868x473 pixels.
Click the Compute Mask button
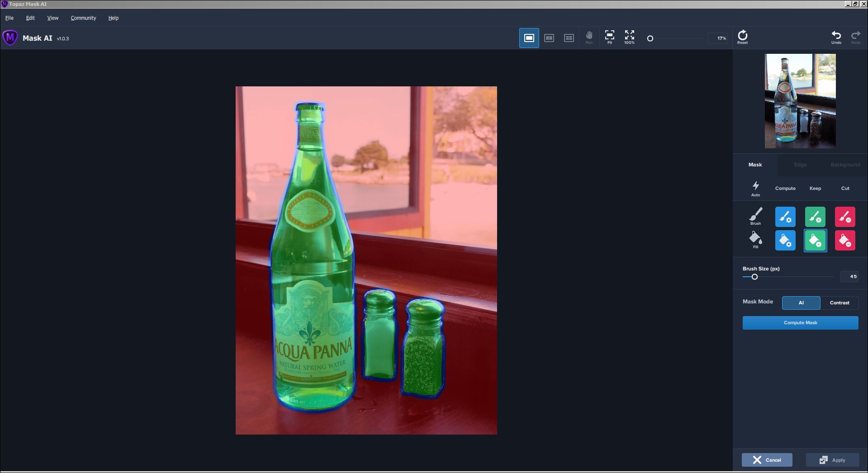[x=800, y=323]
